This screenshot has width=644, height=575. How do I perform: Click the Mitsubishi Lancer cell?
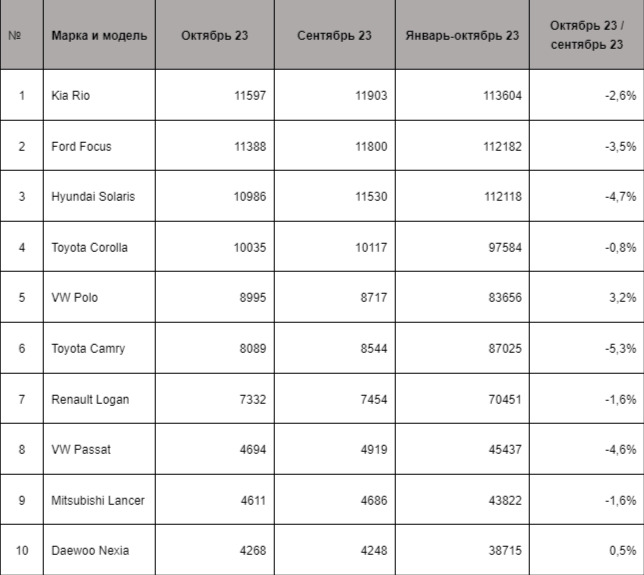(x=98, y=500)
